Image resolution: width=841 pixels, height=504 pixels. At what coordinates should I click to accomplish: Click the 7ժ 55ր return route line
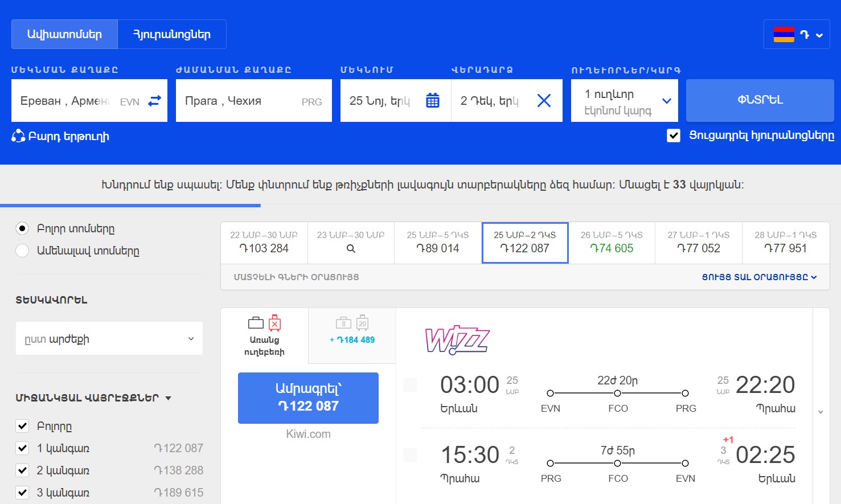tap(618, 463)
